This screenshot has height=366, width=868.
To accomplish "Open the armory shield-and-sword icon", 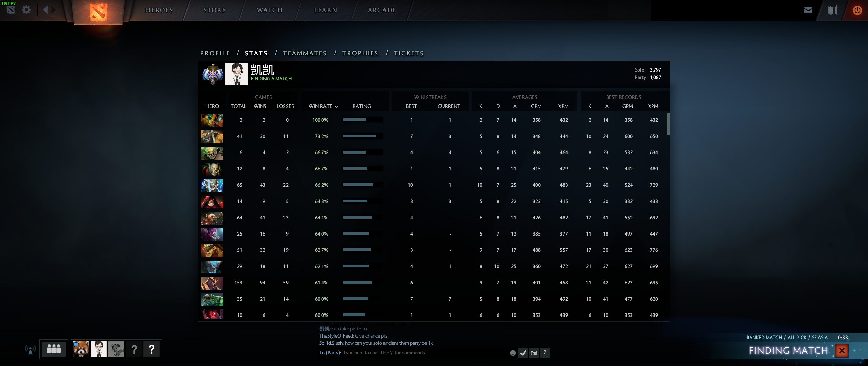I will tap(833, 10).
